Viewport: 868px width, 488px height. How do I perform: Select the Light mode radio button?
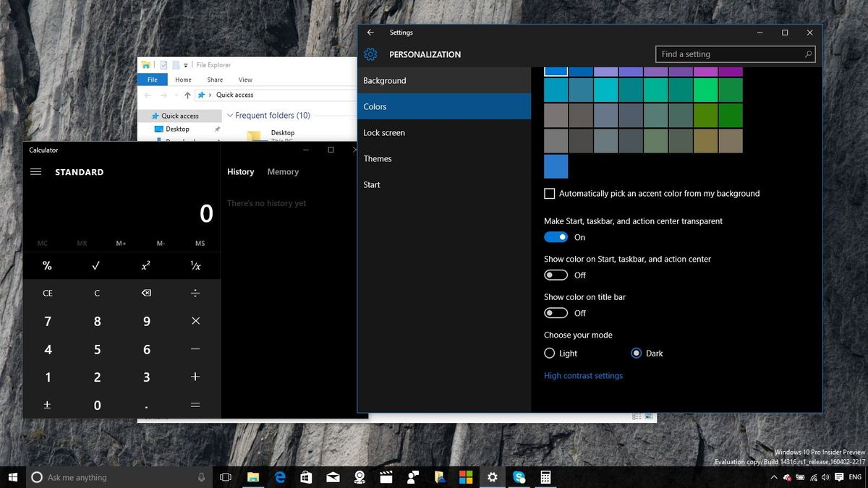tap(550, 353)
